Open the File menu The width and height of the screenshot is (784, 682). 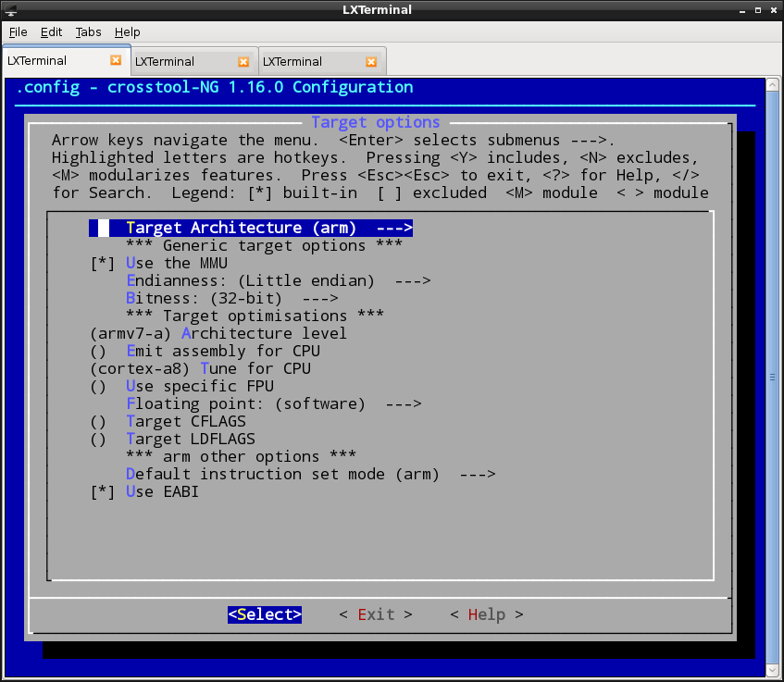click(18, 32)
